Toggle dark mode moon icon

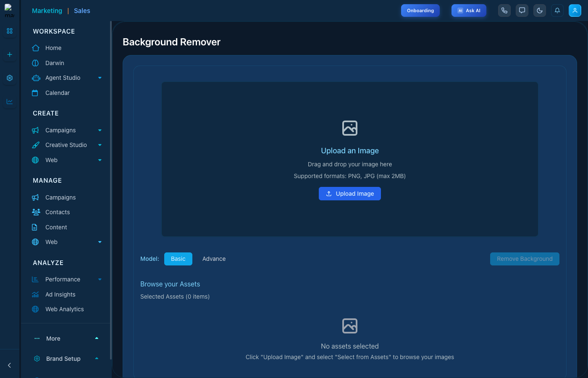(540, 10)
